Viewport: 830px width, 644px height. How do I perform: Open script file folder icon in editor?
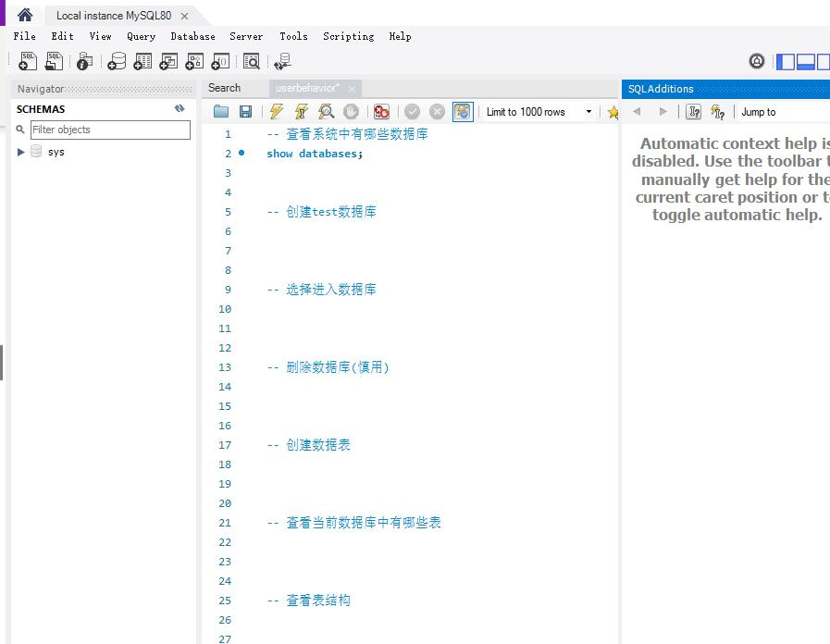click(x=221, y=112)
